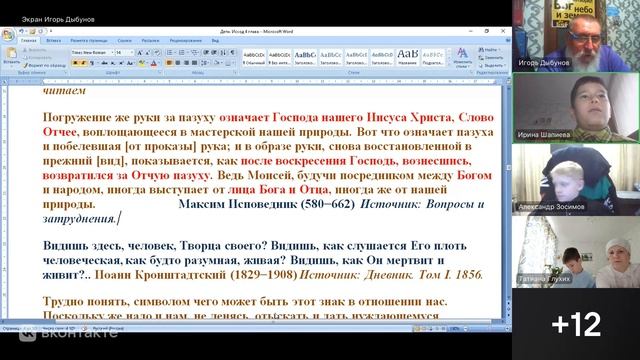Toggle Show paragraph marks (¶) icon
This screenshot has height=360, width=640.
tap(233, 53)
